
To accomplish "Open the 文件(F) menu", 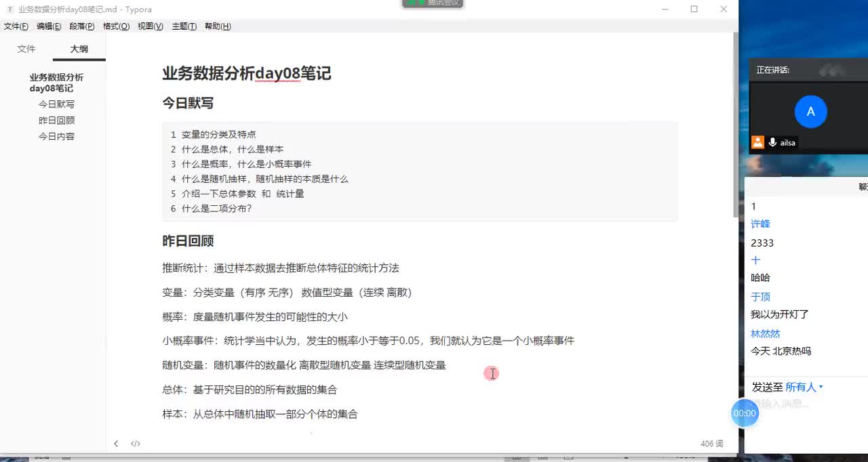I will click(16, 26).
